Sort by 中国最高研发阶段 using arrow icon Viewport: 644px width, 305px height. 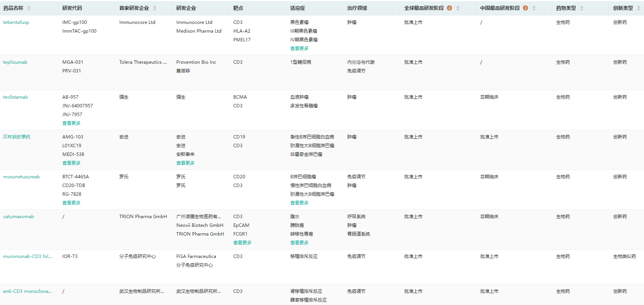pyautogui.click(x=534, y=8)
